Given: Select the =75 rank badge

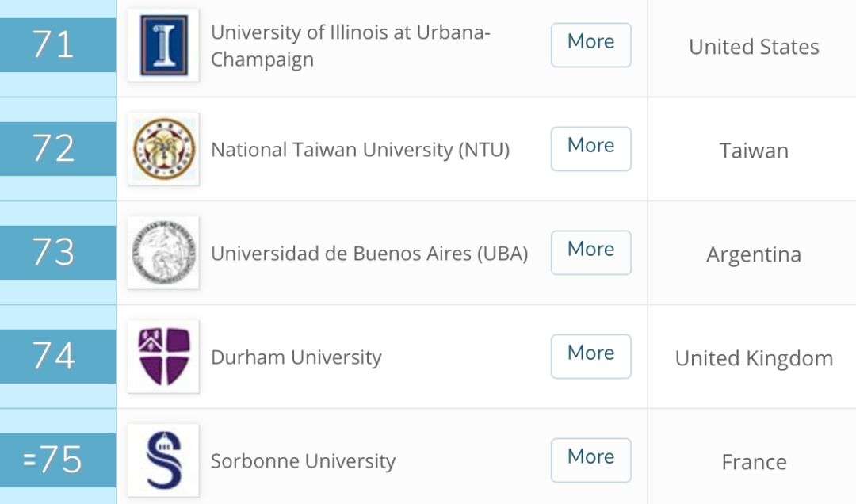Looking at the screenshot, I should pyautogui.click(x=55, y=460).
